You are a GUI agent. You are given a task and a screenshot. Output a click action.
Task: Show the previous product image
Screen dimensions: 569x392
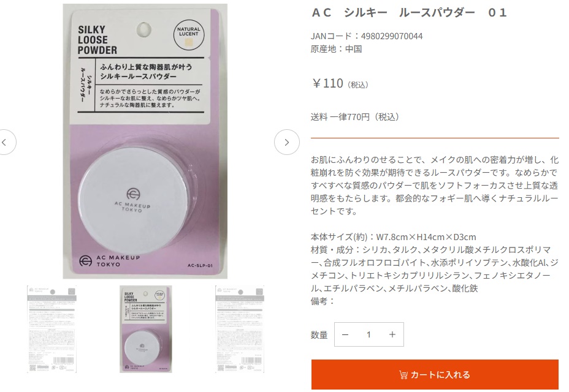[4, 142]
